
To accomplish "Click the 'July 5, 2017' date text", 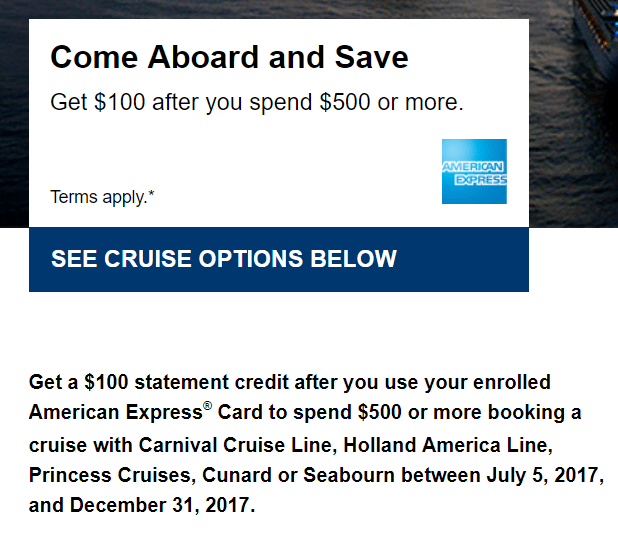I will pos(545,475).
